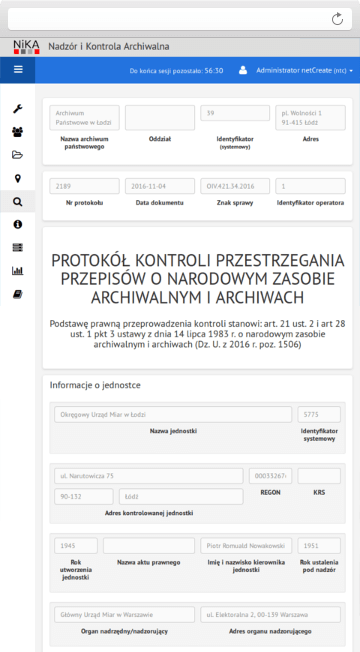Click the unit identifier field 5775
This screenshot has height=652, width=360.
tap(319, 414)
